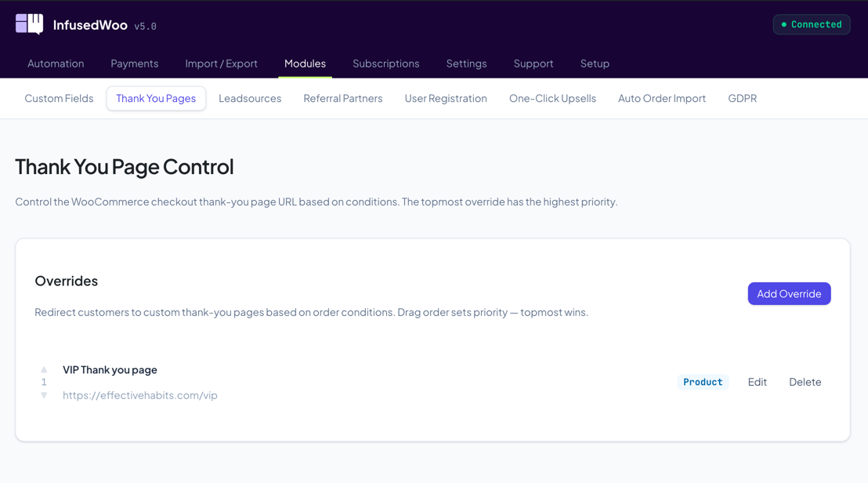This screenshot has height=483, width=868.
Task: Click the up arrow to raise override priority
Action: [44, 369]
